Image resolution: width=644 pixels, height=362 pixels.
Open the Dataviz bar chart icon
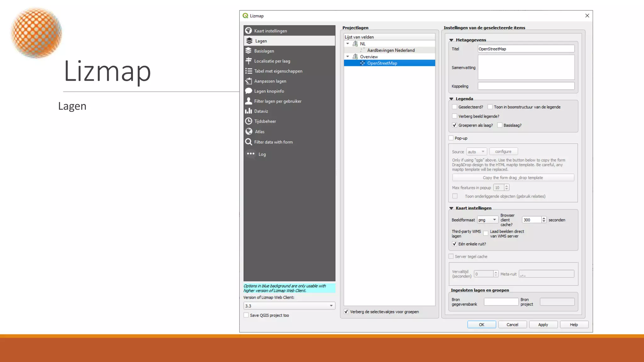click(248, 111)
